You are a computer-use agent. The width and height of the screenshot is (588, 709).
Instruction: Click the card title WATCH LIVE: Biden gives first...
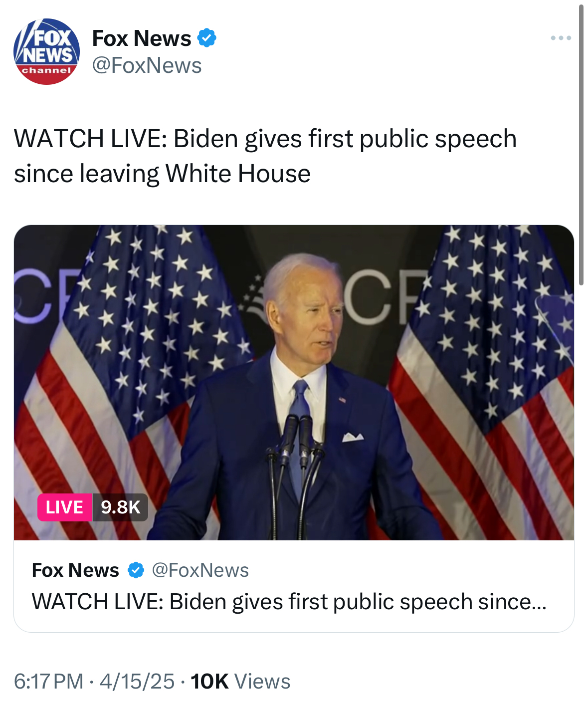pos(289,601)
